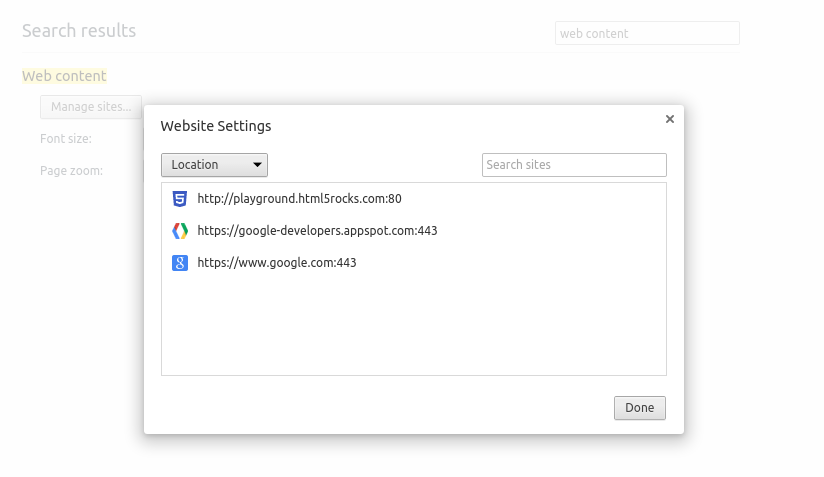Click the highlighted Web content heading
The height and width of the screenshot is (477, 824).
click(64, 76)
